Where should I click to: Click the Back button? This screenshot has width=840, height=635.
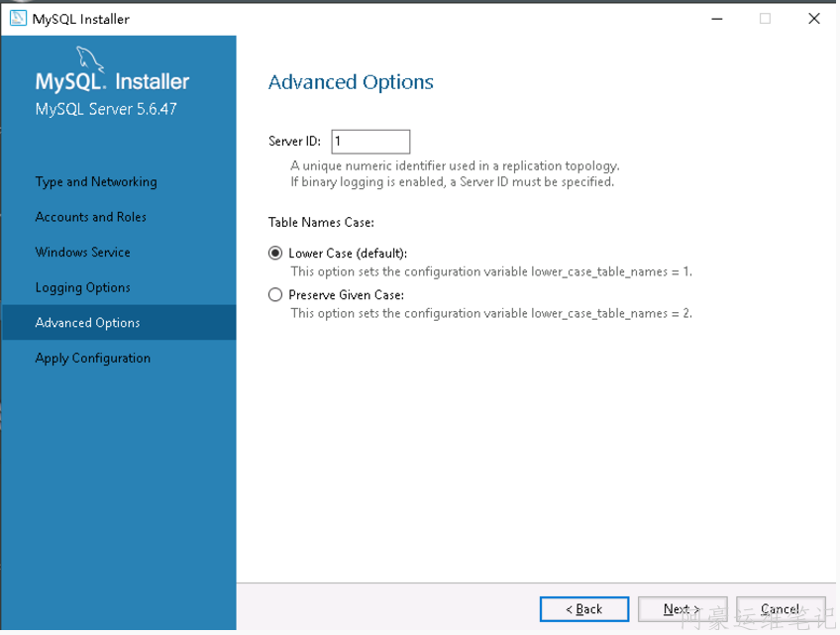583,609
